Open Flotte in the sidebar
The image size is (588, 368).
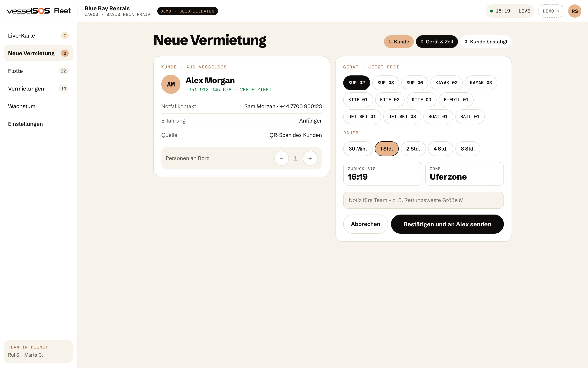38,71
